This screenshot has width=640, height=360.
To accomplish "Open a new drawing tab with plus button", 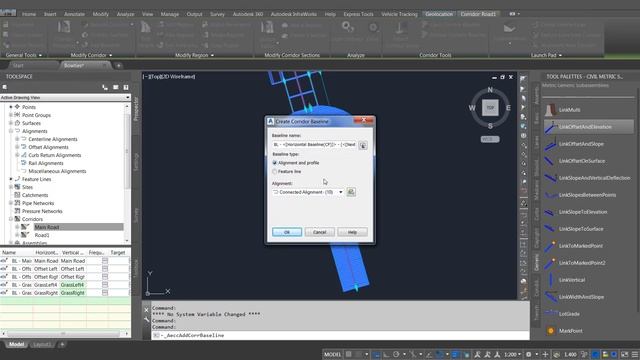I will point(118,66).
